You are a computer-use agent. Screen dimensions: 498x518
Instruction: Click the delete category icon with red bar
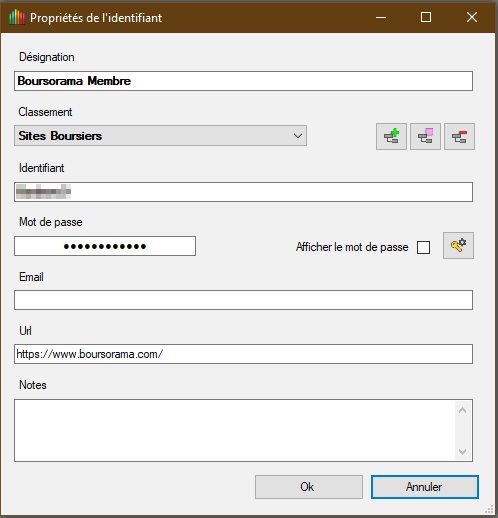click(x=459, y=136)
